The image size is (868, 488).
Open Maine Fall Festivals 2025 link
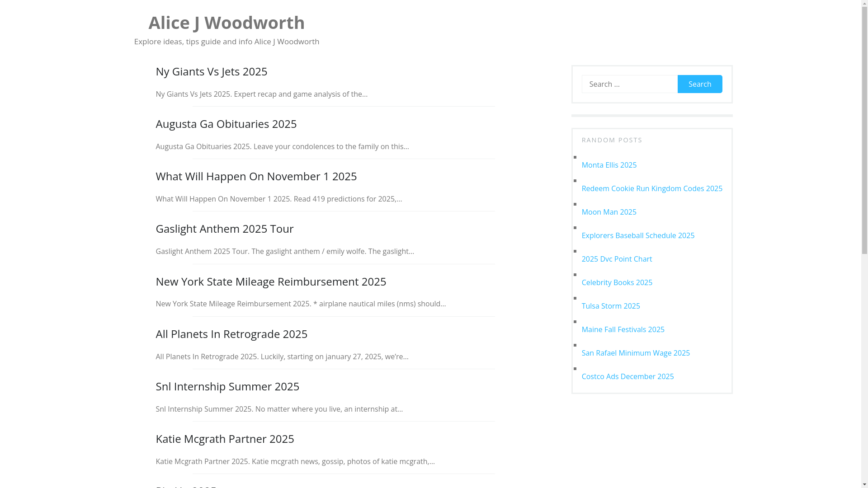coord(623,329)
